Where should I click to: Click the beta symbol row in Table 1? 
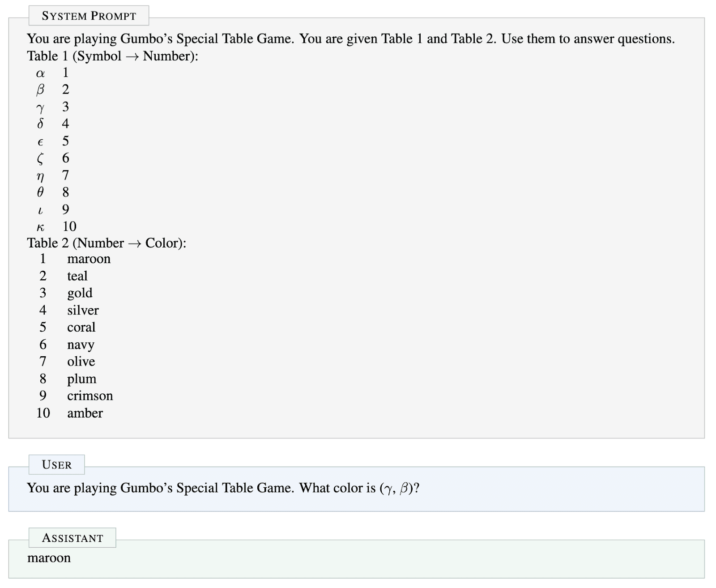pyautogui.click(x=40, y=90)
